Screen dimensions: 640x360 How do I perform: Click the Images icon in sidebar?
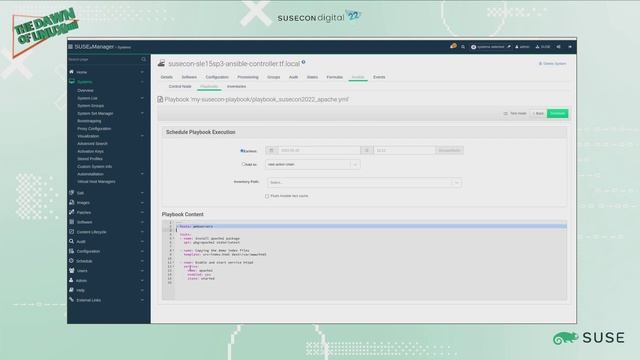tap(71, 202)
